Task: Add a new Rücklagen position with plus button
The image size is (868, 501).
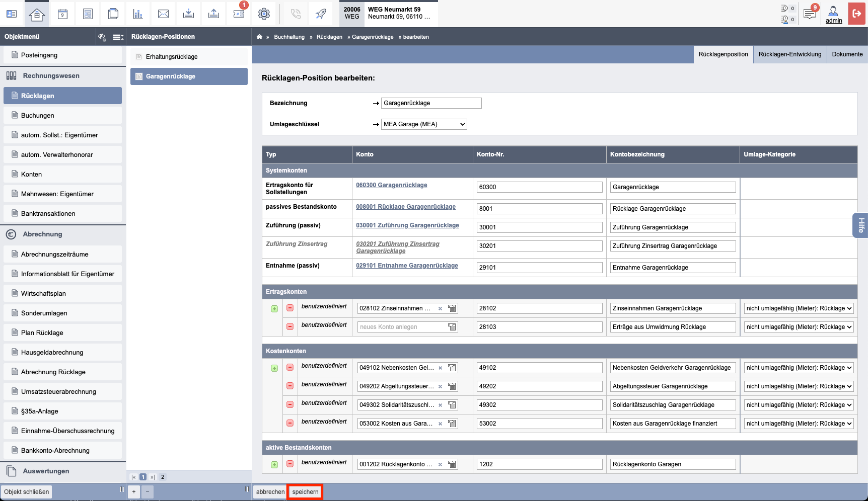Action: click(x=134, y=492)
